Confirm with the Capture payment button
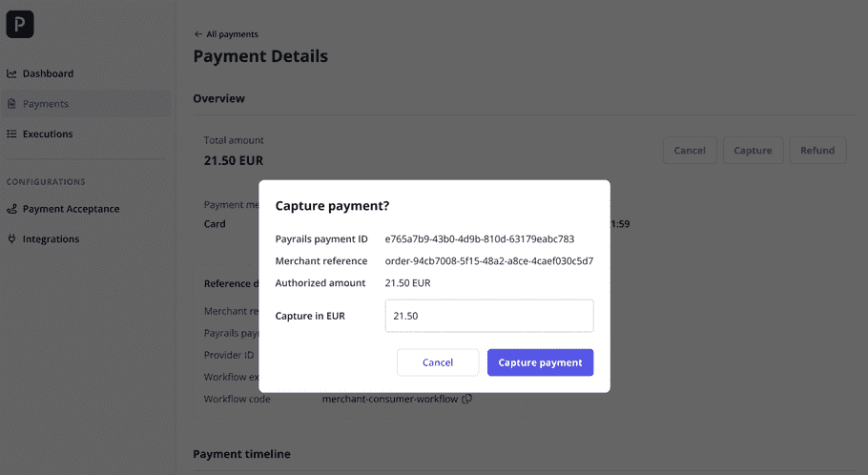Viewport: 868px width, 475px height. point(540,362)
